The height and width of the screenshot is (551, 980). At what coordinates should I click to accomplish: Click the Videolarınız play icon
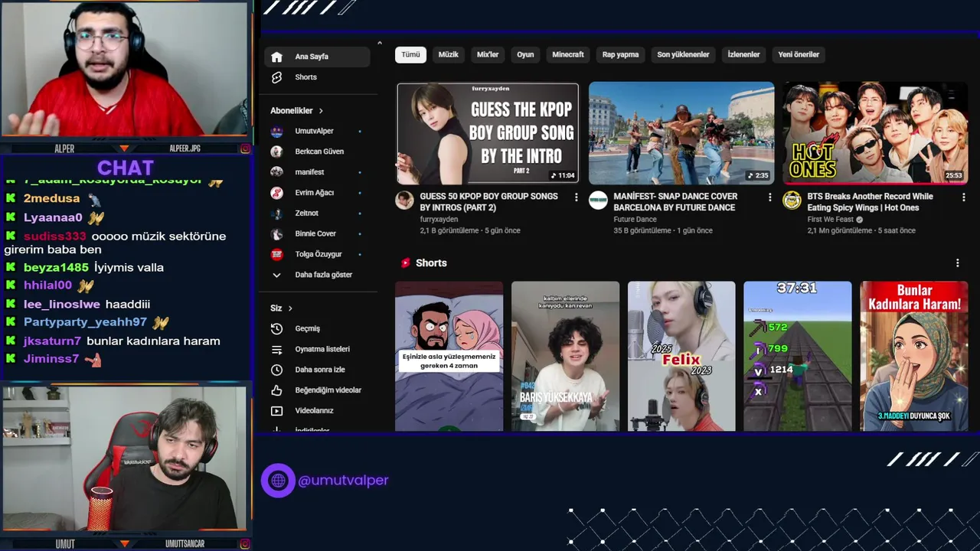pos(276,411)
